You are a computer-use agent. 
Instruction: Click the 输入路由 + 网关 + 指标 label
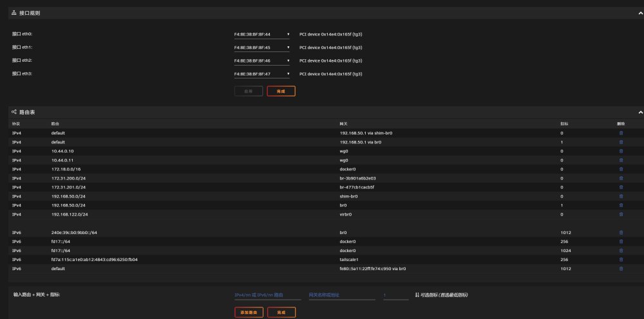37,295
